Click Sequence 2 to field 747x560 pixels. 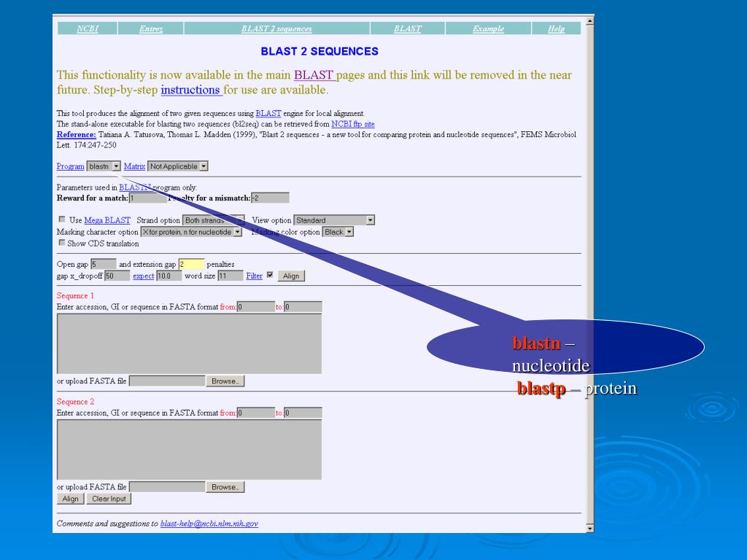point(303,413)
